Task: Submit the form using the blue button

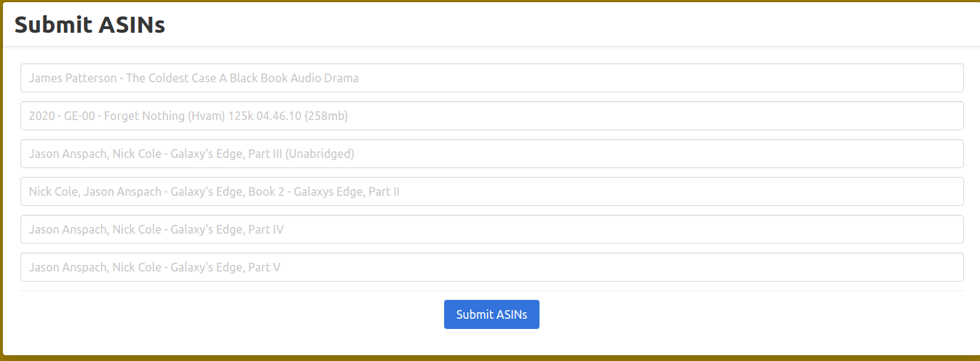Action: click(491, 314)
